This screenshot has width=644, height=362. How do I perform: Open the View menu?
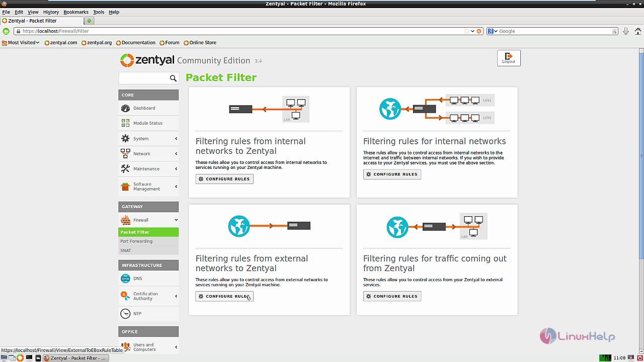pos(33,12)
